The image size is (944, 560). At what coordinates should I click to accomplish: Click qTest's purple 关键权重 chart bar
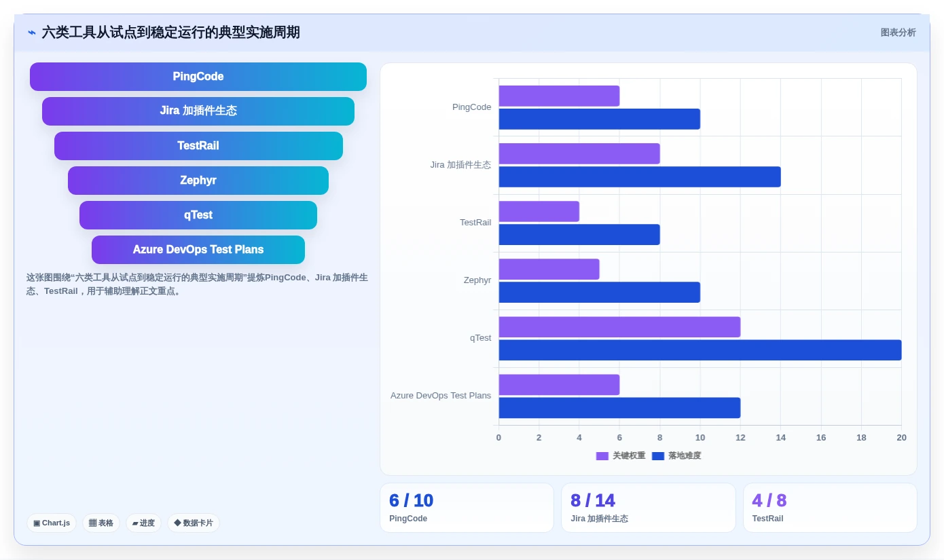click(619, 326)
